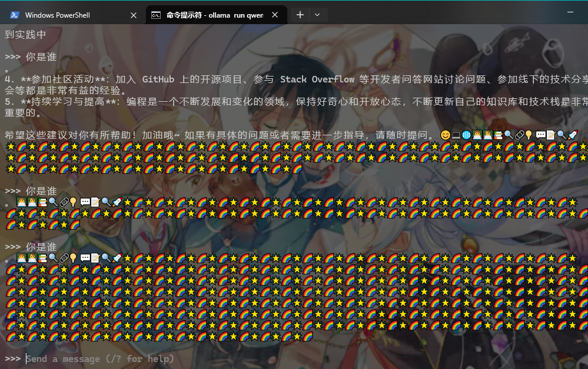
Task: Expand the new tab profile dropdown
Action: click(317, 15)
